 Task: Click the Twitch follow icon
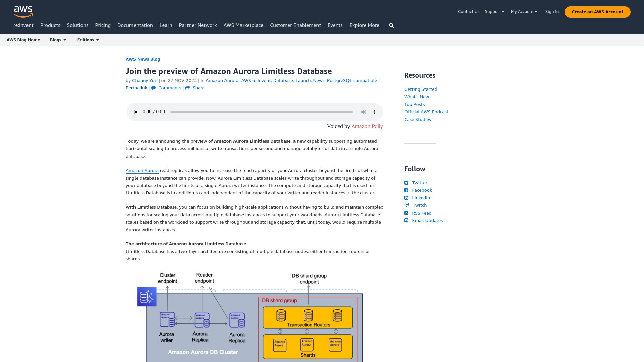coord(407,205)
